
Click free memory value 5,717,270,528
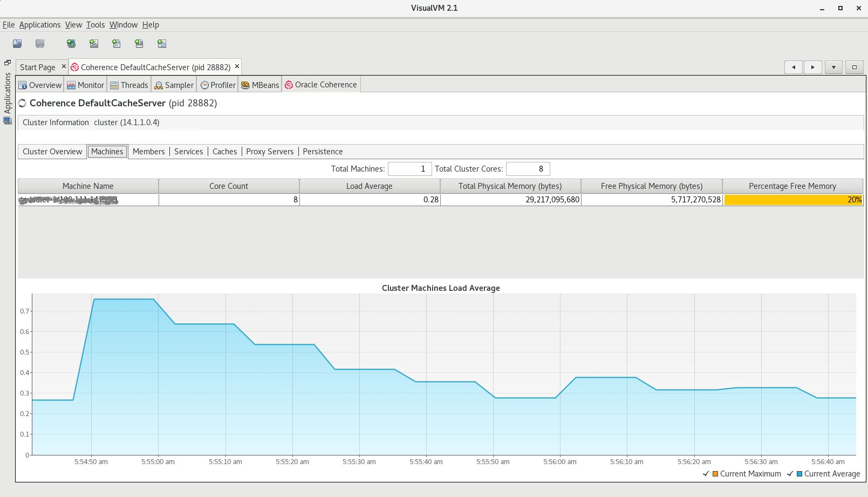click(696, 200)
